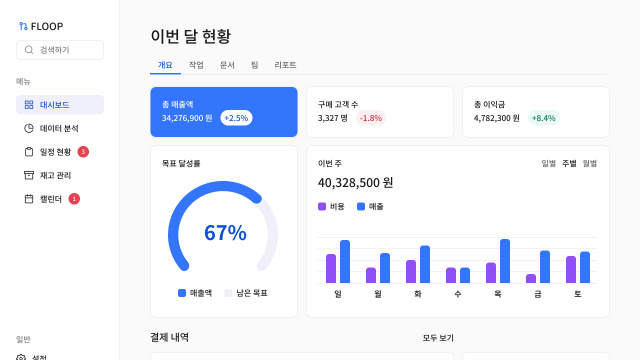The image size is (640, 360).
Task: Click the 대시보드 grid icon
Action: tap(29, 105)
